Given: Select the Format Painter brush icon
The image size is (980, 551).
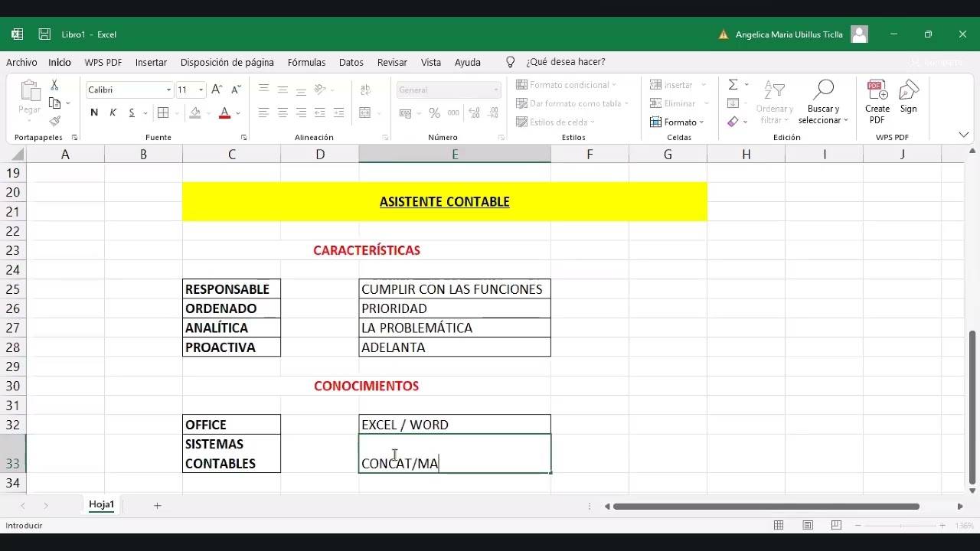Looking at the screenshot, I should coord(54,121).
